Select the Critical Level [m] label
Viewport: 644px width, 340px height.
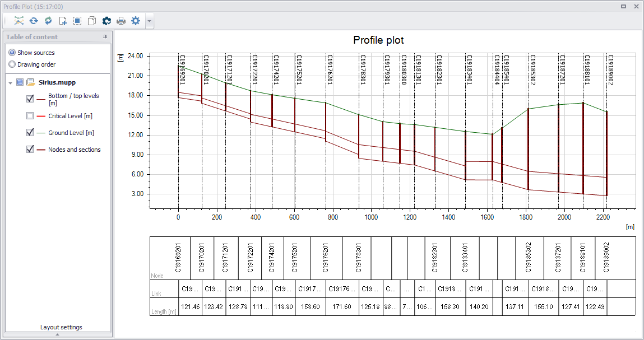click(x=70, y=116)
